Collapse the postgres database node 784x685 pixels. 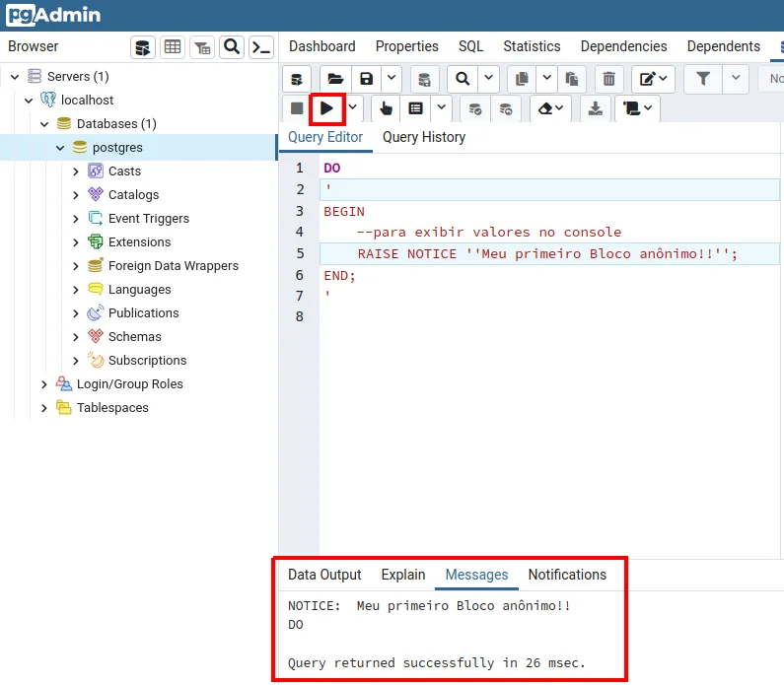tap(60, 148)
